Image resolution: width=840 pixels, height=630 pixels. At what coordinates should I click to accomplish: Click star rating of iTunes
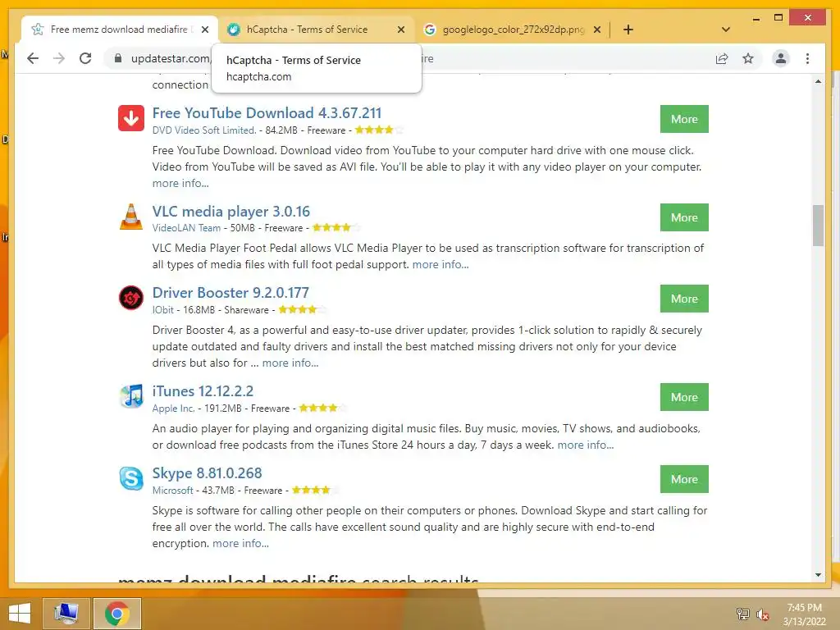322,409
